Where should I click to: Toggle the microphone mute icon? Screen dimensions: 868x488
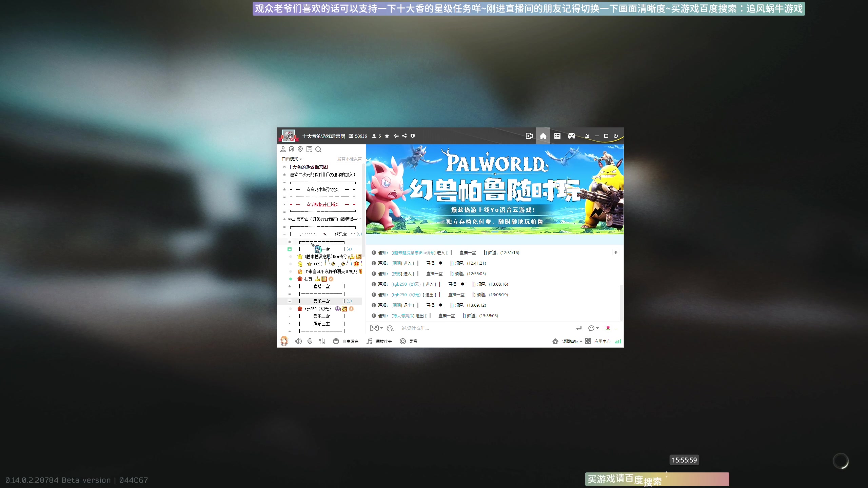point(310,341)
